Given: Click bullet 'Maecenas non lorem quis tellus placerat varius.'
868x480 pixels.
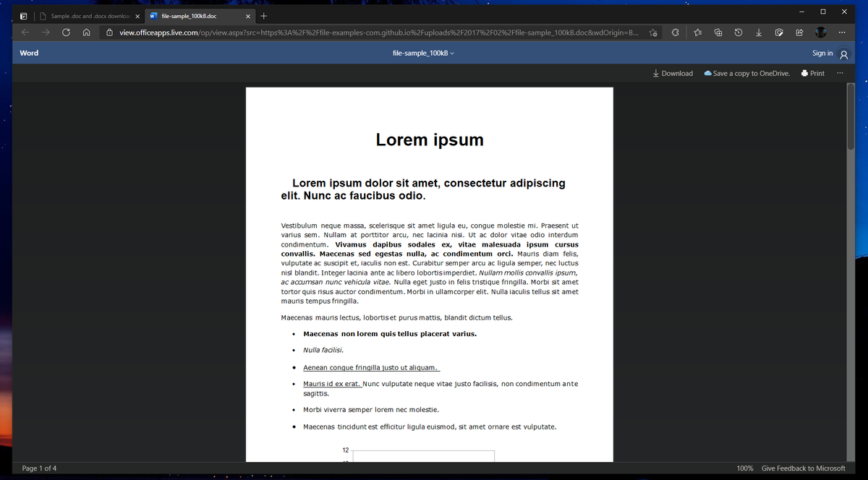Looking at the screenshot, I should (390, 334).
